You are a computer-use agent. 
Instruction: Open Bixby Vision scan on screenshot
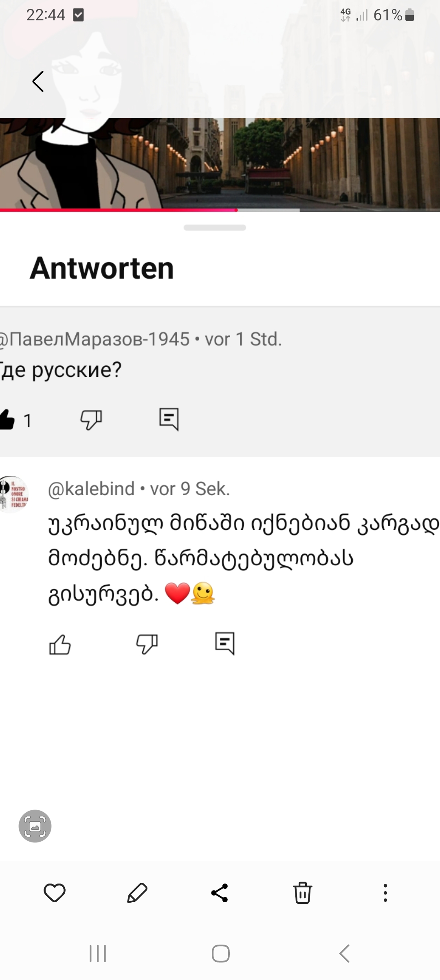[x=35, y=826]
